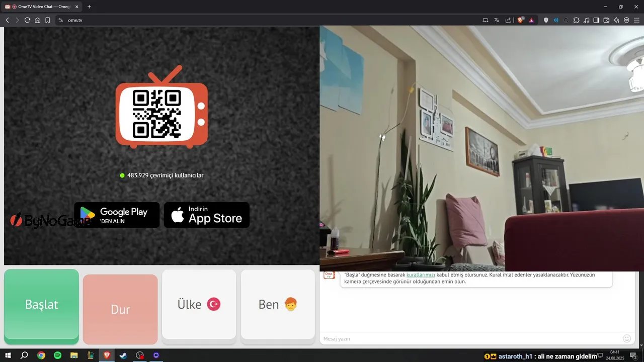This screenshot has height=362, width=644.
Task: Open the music note media control
Action: 586,20
